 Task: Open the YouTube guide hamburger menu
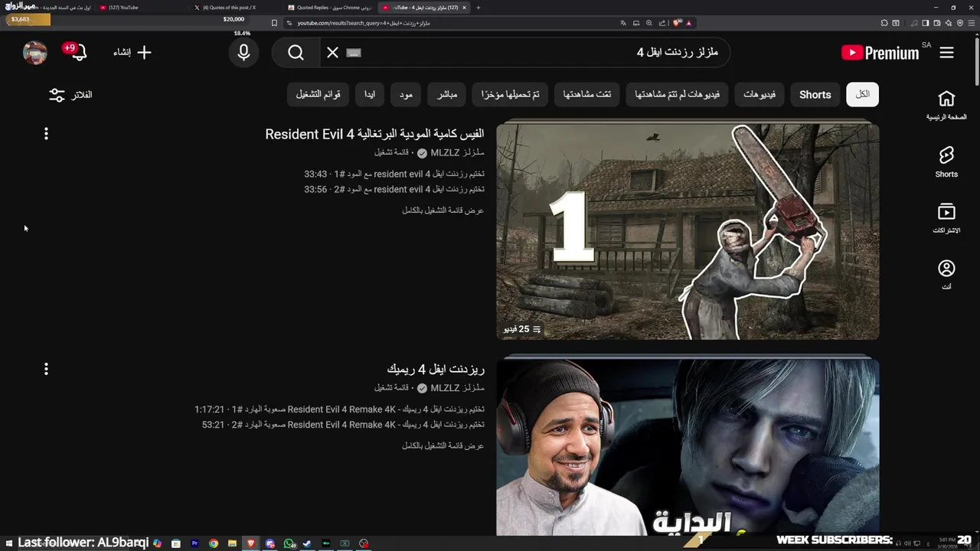click(946, 52)
